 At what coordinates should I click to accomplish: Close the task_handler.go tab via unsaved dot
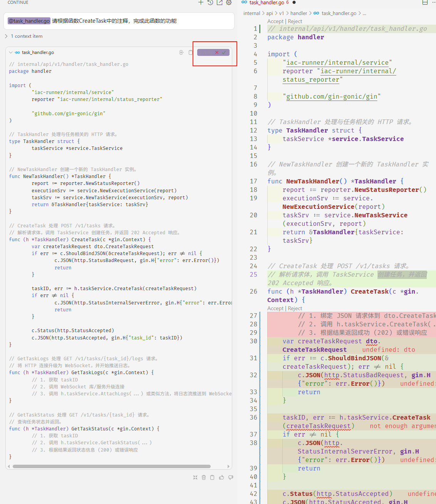(x=294, y=2)
